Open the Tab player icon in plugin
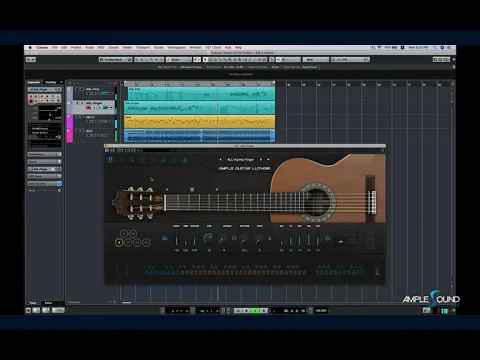480x360 pixels. coord(142,160)
